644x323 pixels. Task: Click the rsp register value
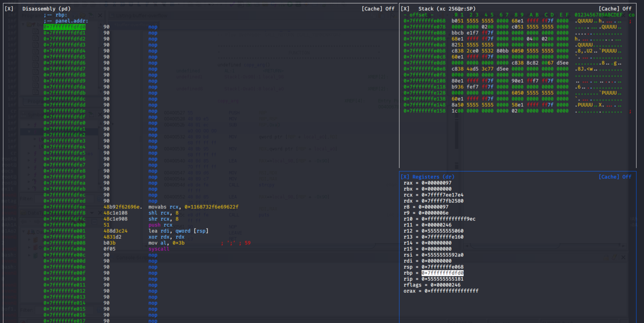pos(442,267)
